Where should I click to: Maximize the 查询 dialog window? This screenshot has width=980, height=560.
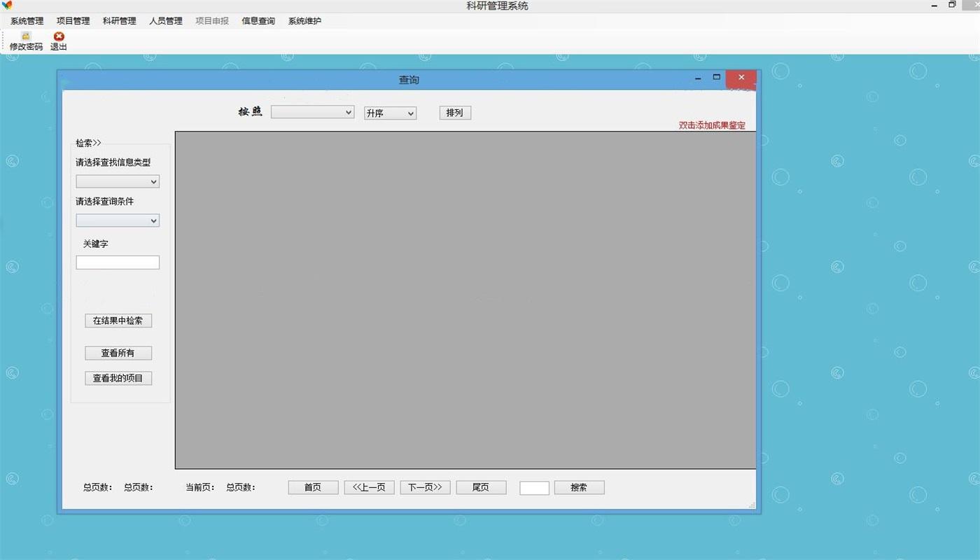point(716,78)
